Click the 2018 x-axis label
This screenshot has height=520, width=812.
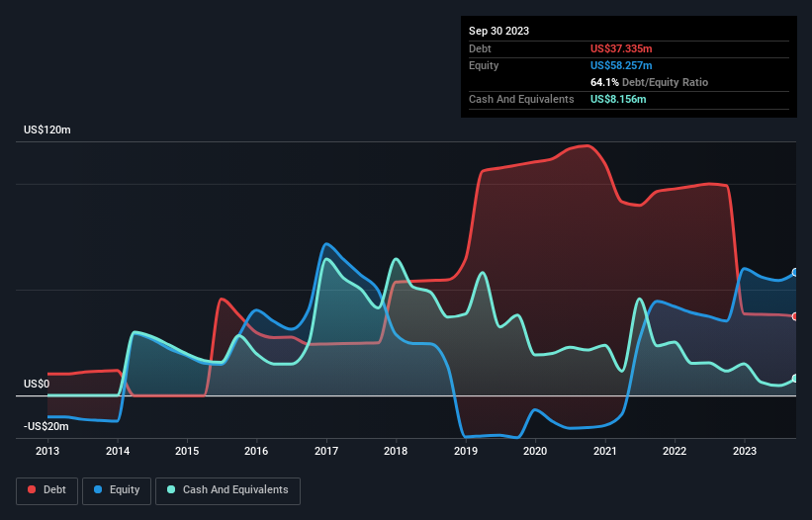[396, 451]
